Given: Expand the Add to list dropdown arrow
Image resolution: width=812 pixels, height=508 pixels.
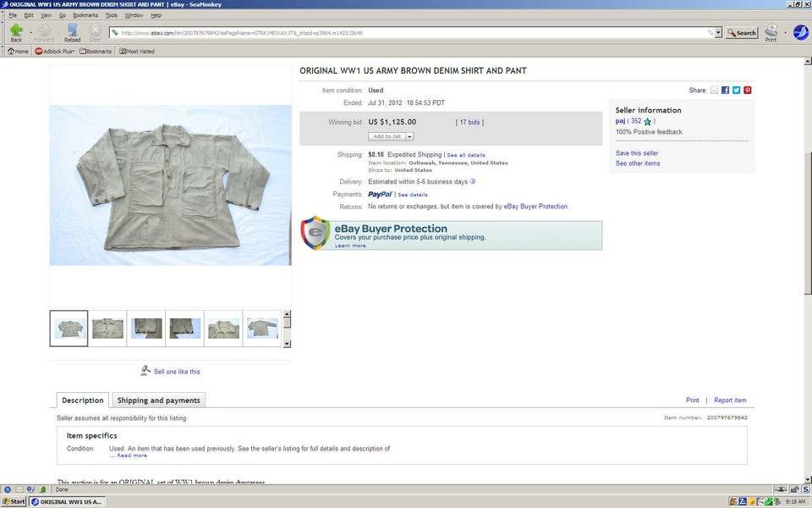Looking at the screenshot, I should 409,136.
